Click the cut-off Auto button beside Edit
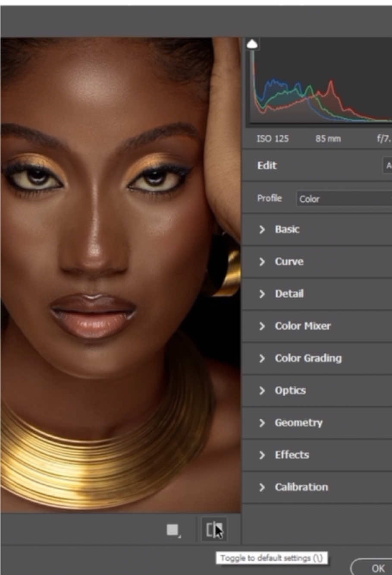Viewport: 392px width, 575px height. [x=388, y=166]
